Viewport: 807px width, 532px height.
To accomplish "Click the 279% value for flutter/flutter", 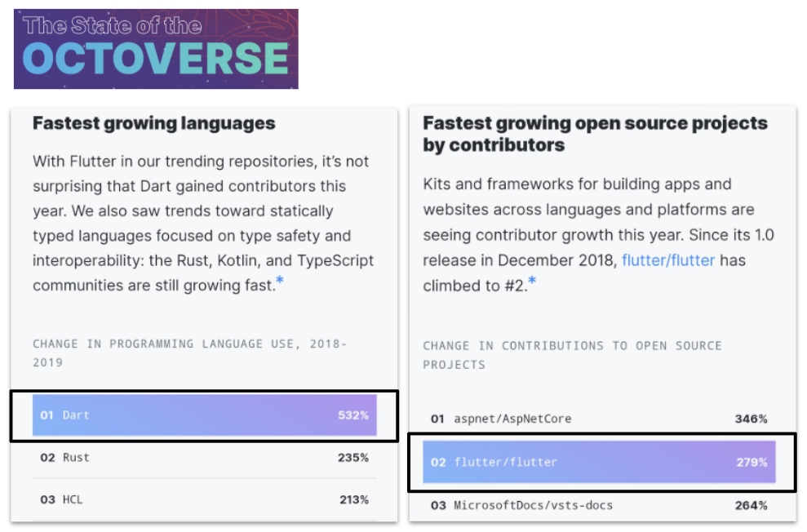I will pos(752,462).
